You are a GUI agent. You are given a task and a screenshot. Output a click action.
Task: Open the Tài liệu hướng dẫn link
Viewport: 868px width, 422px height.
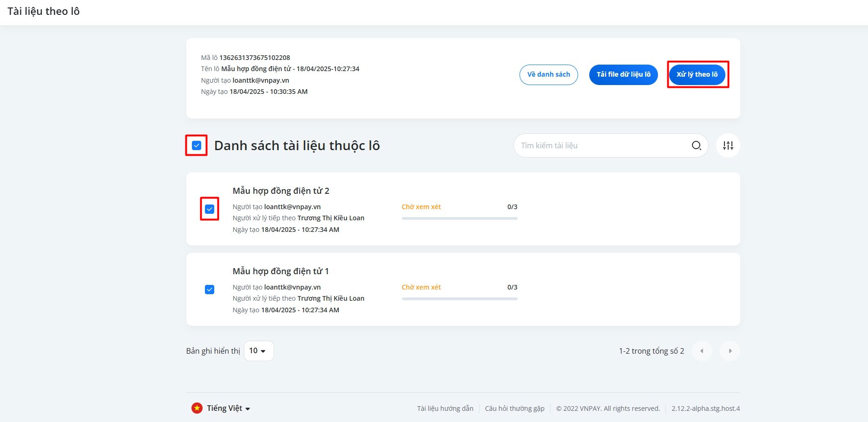click(445, 409)
